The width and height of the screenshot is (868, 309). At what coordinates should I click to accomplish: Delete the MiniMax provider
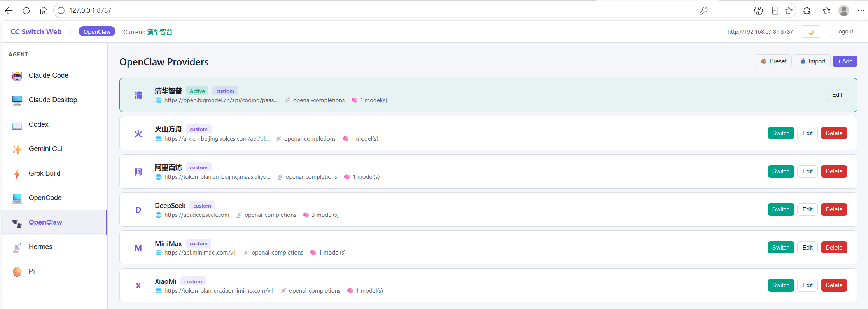[x=834, y=248]
